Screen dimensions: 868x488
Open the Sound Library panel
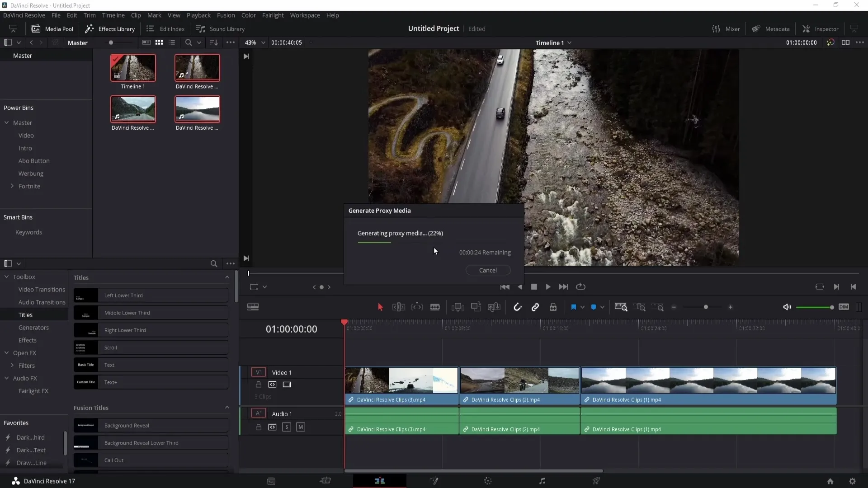(x=220, y=29)
